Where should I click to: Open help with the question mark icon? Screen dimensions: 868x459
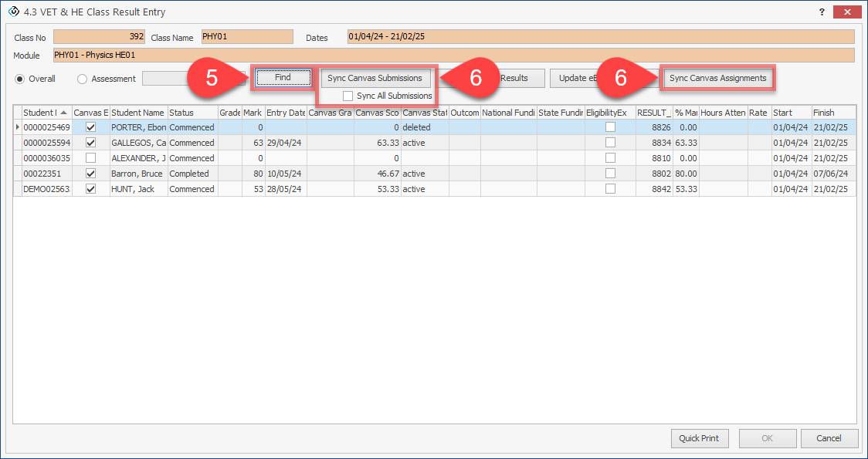click(x=822, y=12)
